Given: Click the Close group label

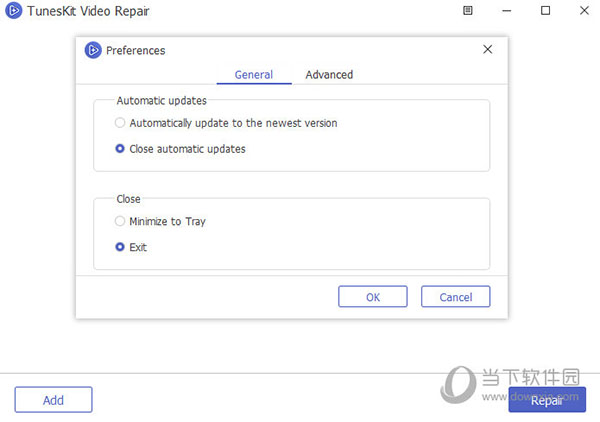Looking at the screenshot, I should pos(128,199).
